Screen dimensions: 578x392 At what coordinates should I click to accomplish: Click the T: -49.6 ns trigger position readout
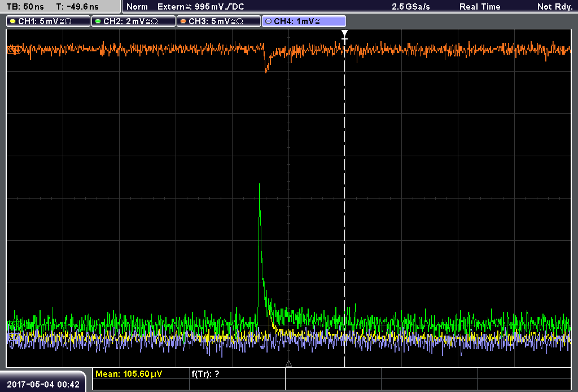[77, 7]
